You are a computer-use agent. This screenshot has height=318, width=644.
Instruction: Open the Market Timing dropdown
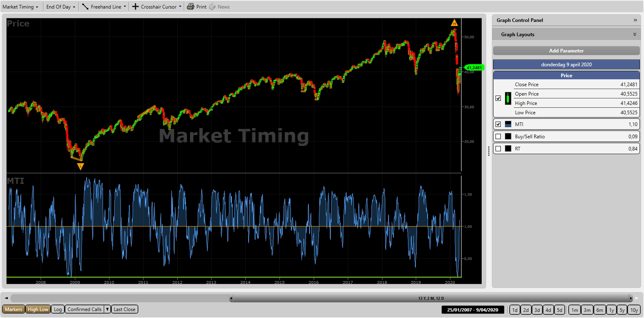[x=20, y=7]
